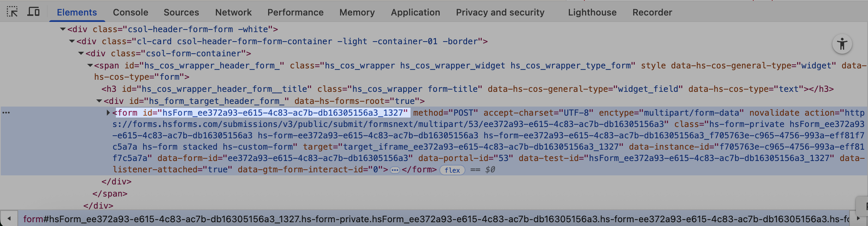Click the right scroll arrow in the breadcrumb bar

click(x=859, y=218)
